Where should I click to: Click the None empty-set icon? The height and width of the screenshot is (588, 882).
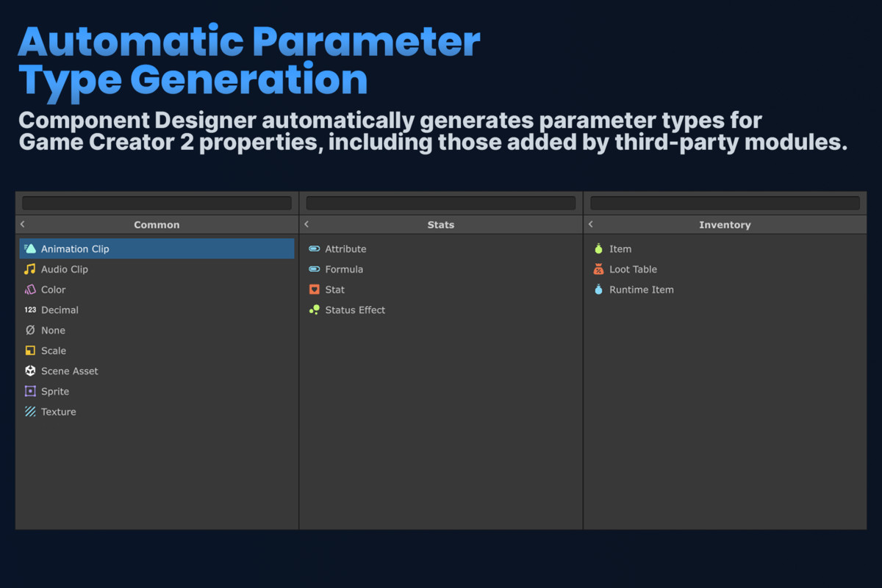tap(30, 330)
